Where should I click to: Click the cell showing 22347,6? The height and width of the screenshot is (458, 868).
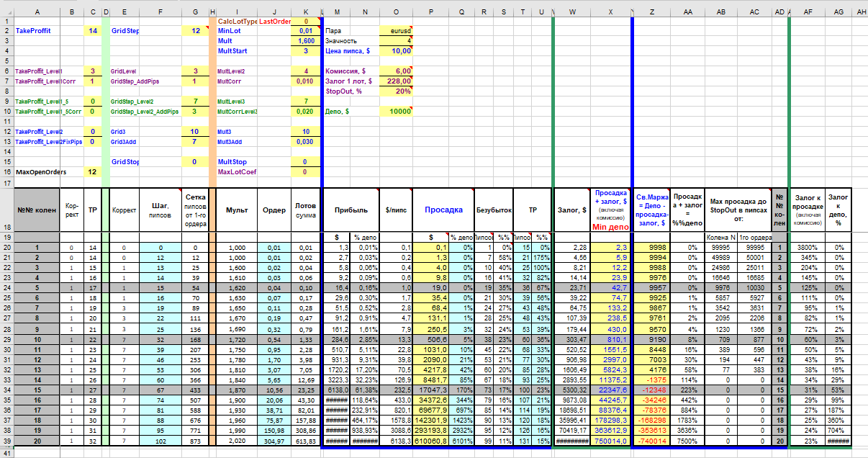point(610,390)
